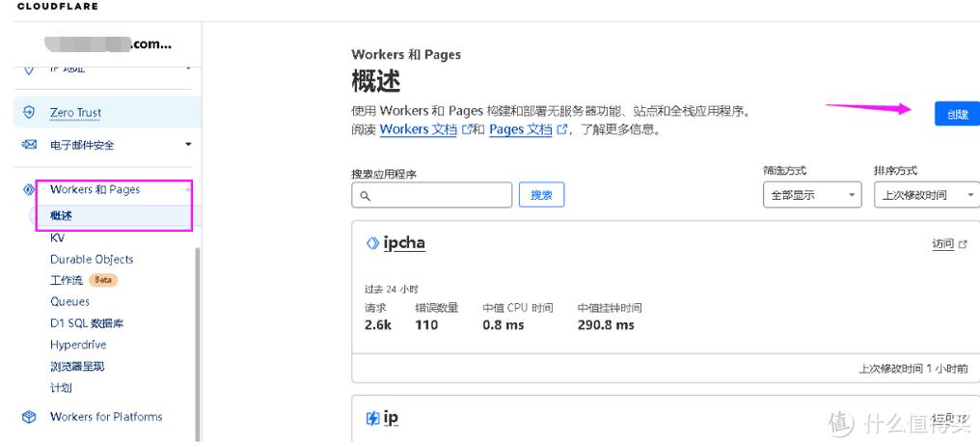The height and width of the screenshot is (447, 980).
Task: Click the Cloudflare logo text
Action: point(58,6)
